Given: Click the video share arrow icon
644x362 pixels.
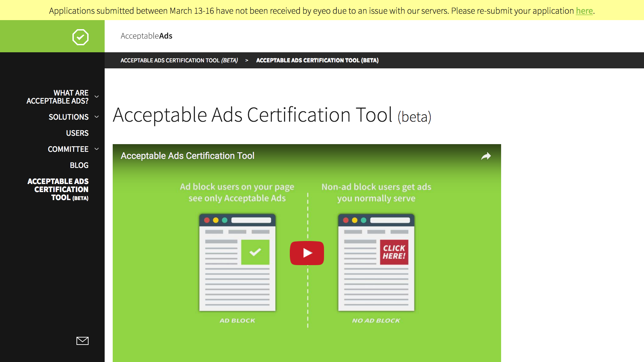Looking at the screenshot, I should click(486, 156).
